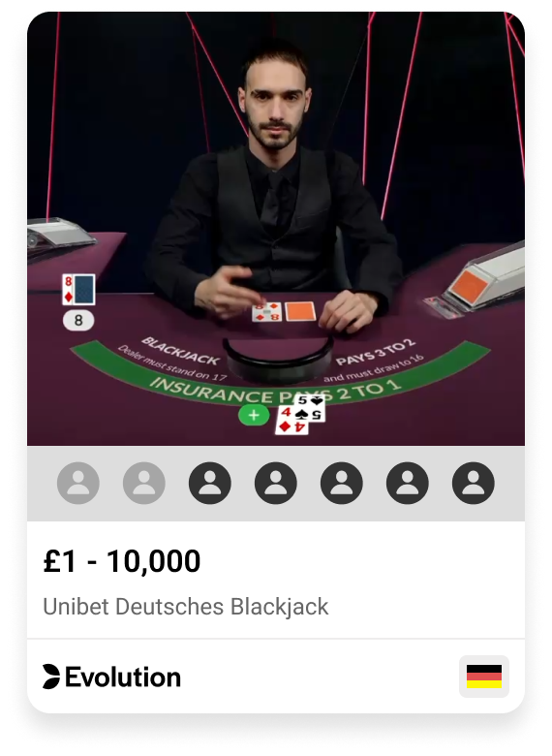Click the sixth seat avatar icon

point(408,483)
